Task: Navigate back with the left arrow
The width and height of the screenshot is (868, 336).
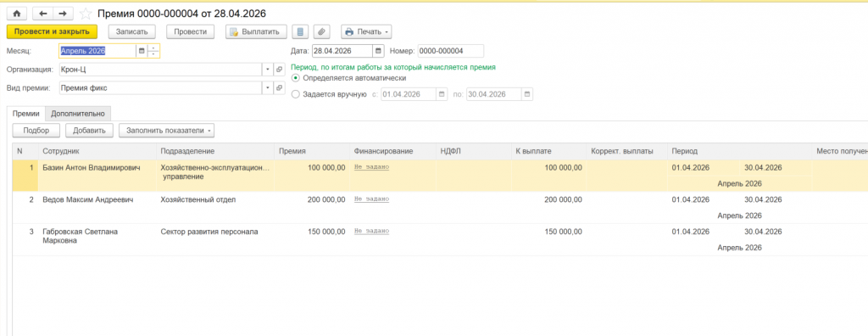Action: click(x=42, y=13)
